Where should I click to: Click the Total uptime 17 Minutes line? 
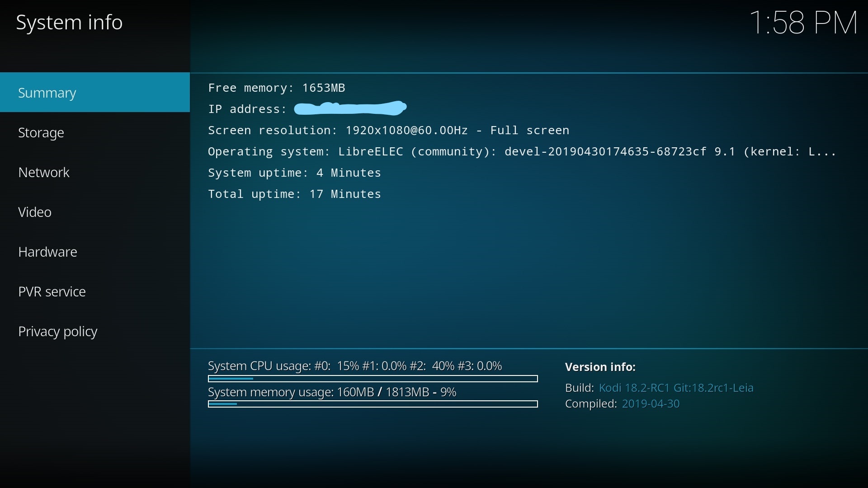coord(294,194)
